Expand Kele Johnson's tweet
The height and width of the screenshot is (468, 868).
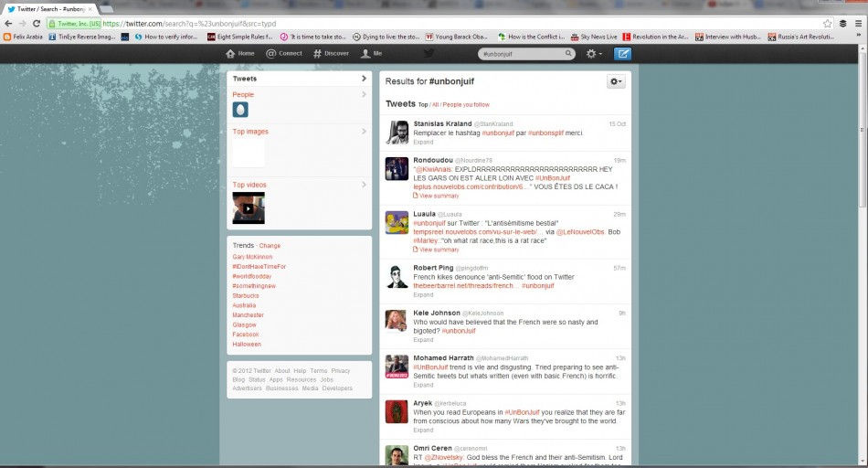[423, 340]
